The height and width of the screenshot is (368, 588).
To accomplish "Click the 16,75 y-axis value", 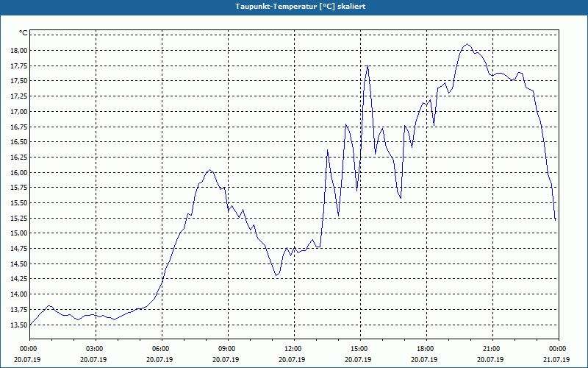I will coord(19,127).
